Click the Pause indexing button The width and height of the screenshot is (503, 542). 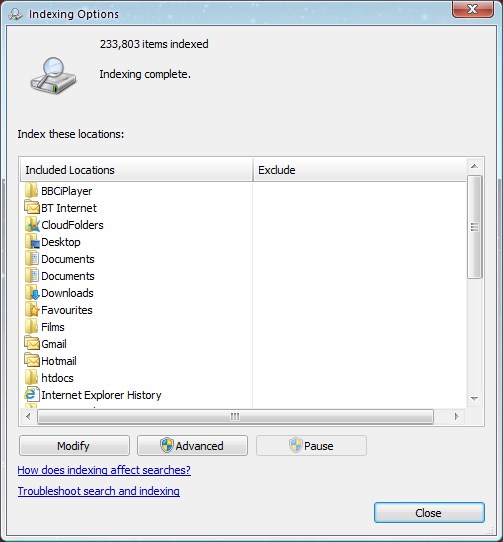311,446
